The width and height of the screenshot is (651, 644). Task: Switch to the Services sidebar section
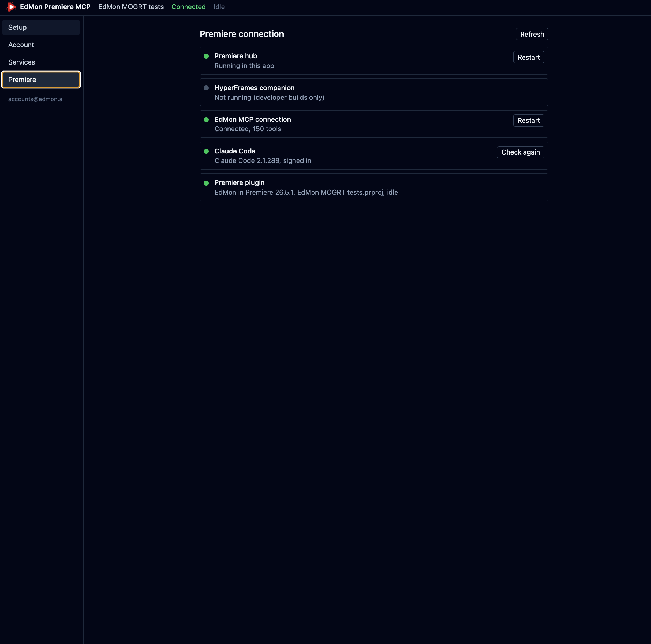coord(41,62)
